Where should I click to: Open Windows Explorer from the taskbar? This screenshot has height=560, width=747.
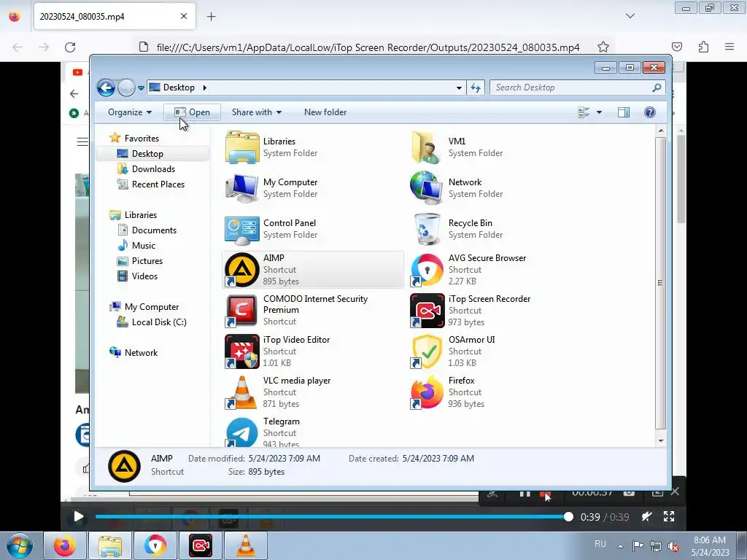click(x=110, y=545)
